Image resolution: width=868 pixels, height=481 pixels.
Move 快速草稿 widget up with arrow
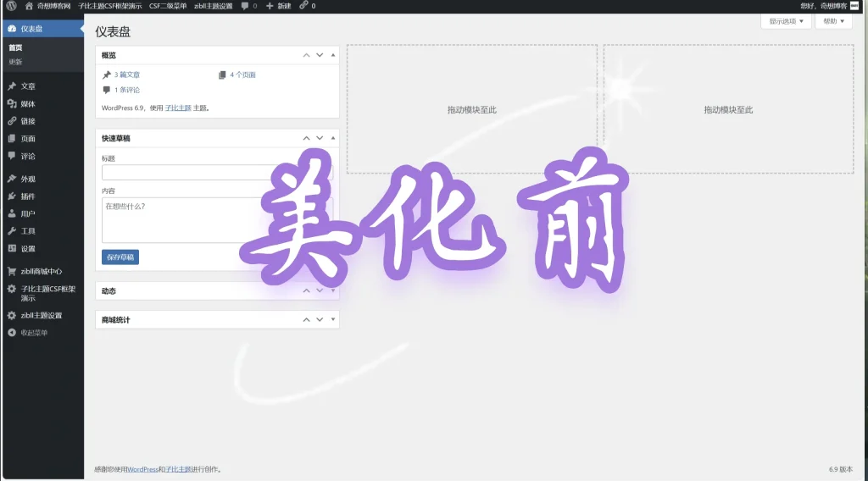click(x=306, y=138)
